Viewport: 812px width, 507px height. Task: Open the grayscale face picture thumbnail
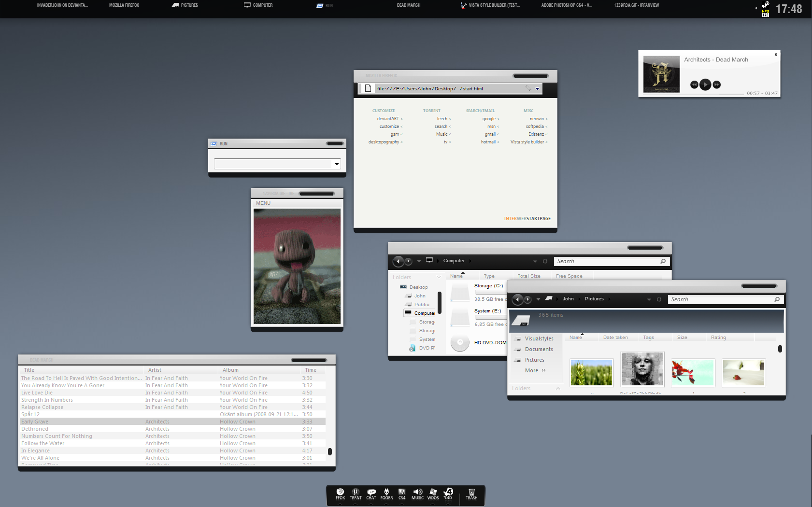(642, 369)
